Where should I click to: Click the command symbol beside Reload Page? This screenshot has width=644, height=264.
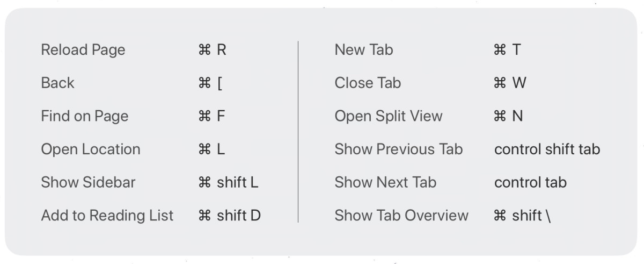(204, 50)
